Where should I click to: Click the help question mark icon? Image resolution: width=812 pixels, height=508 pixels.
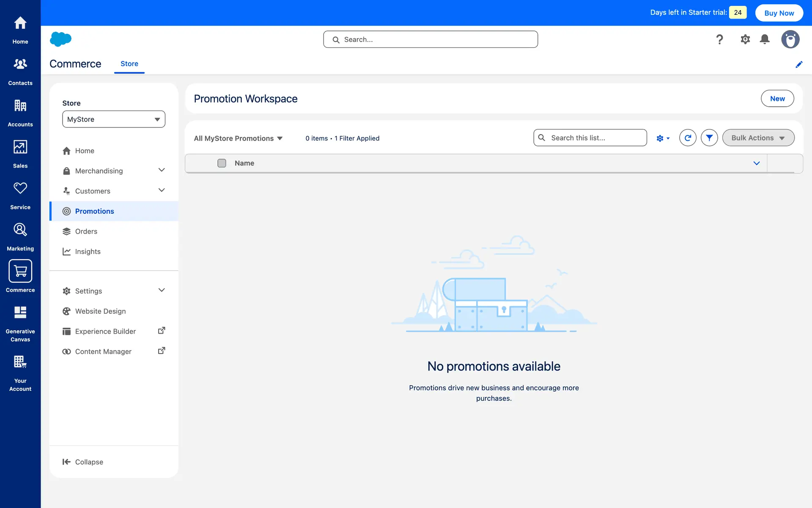point(719,39)
